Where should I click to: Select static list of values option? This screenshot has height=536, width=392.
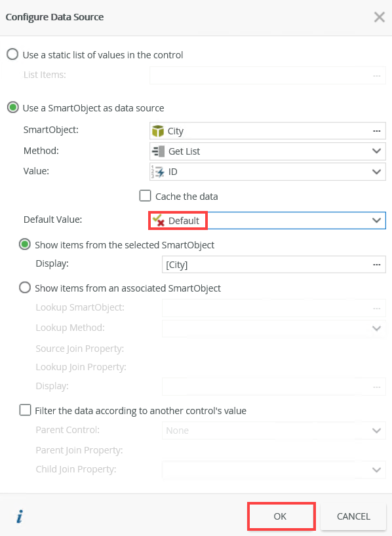[12, 54]
